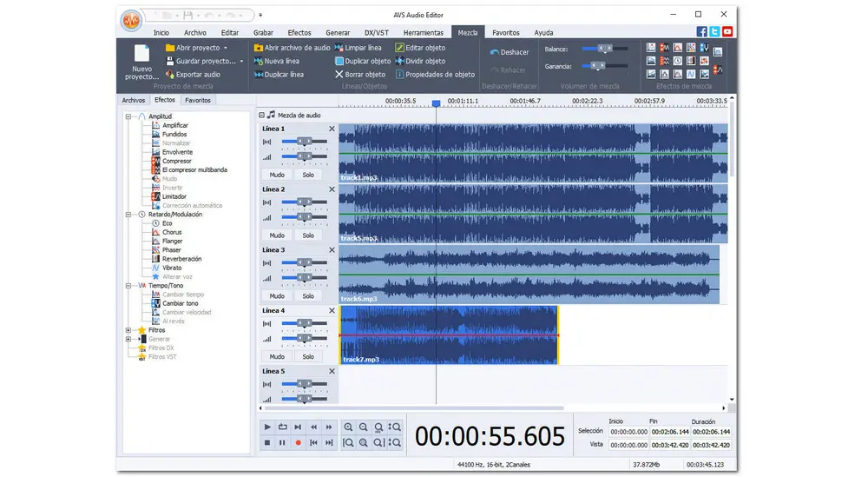Open the Abrir archivo de audio tool
868x477 pixels.
pos(292,48)
